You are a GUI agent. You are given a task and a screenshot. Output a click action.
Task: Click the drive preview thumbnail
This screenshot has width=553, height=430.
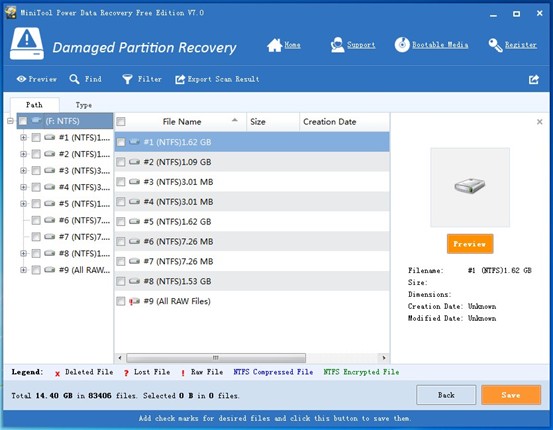[x=470, y=187]
